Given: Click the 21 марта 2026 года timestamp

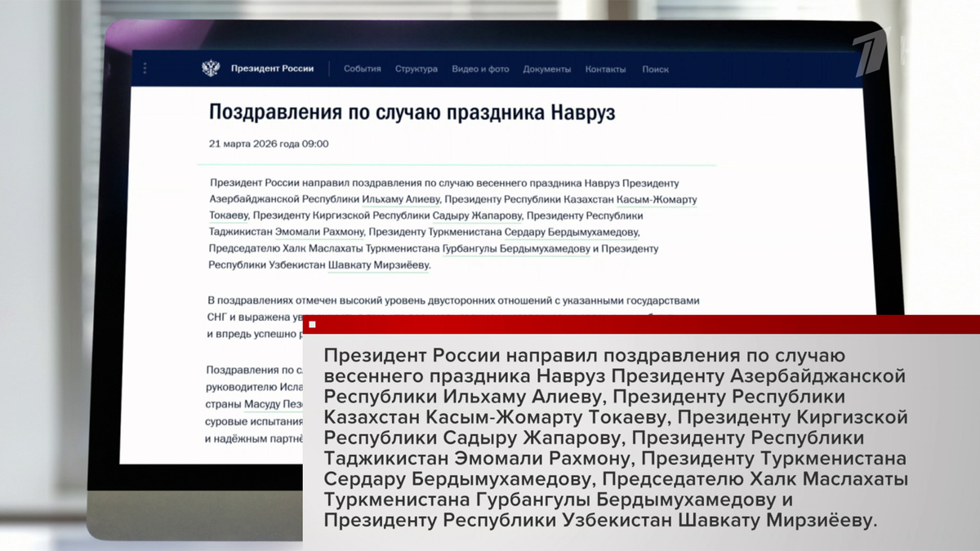Looking at the screenshot, I should click(267, 144).
